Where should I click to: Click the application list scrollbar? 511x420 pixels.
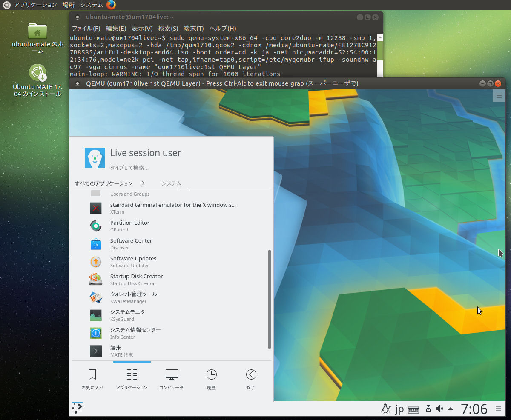pos(269,299)
